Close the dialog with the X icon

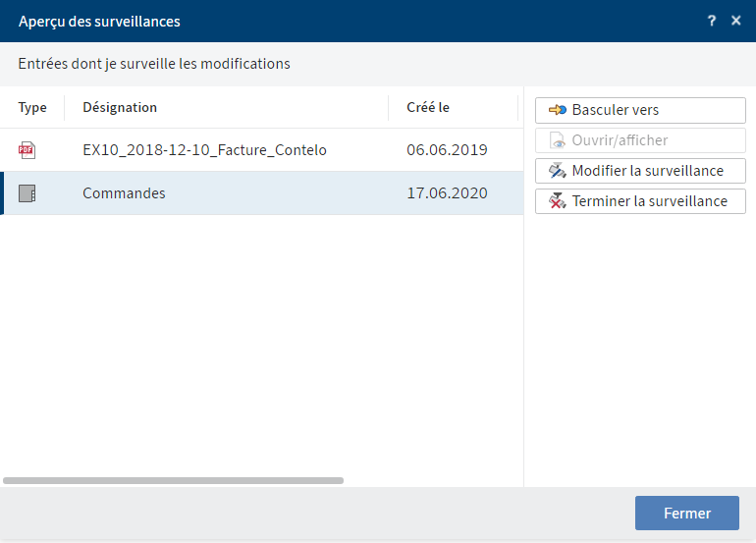click(x=735, y=21)
